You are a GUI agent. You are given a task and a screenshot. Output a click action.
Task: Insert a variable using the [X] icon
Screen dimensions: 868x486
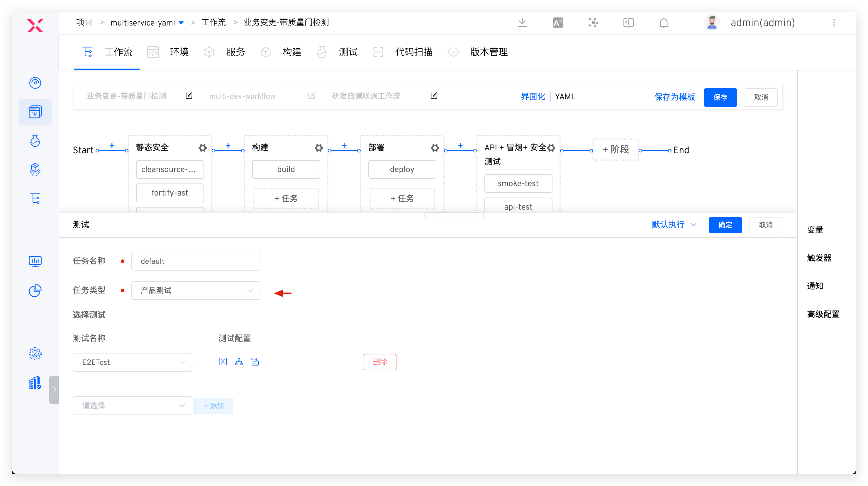coord(223,362)
